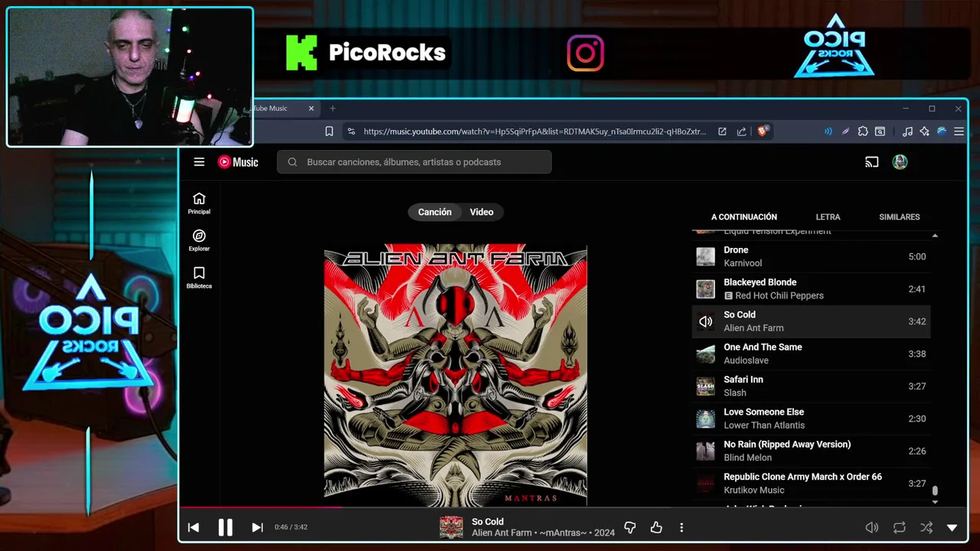980x551 pixels.
Task: Focus the Buscar canciones search field
Action: pyautogui.click(x=414, y=161)
